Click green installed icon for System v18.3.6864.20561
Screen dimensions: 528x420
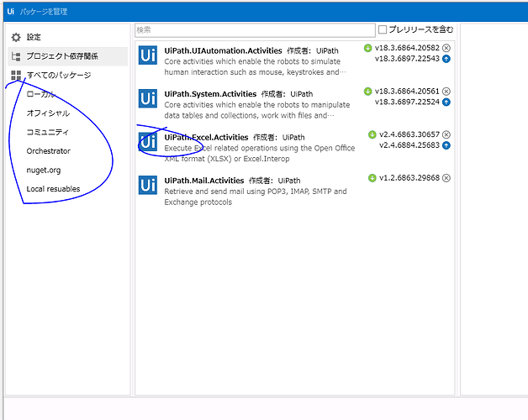pyautogui.click(x=367, y=92)
